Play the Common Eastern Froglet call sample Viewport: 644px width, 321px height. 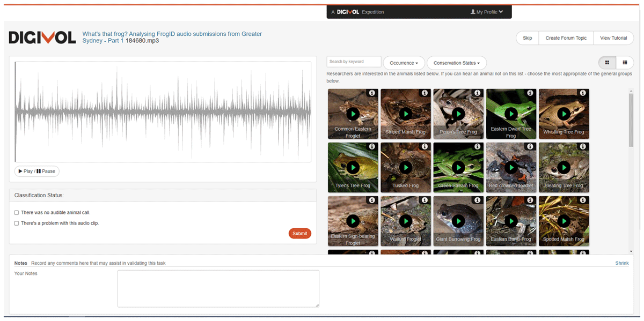point(353,114)
